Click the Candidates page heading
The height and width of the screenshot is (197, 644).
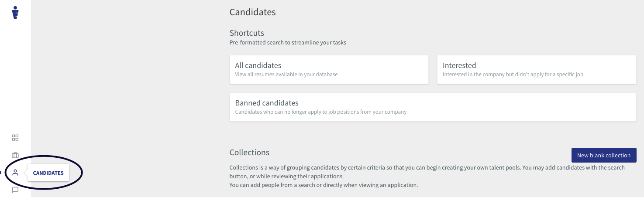(253, 12)
